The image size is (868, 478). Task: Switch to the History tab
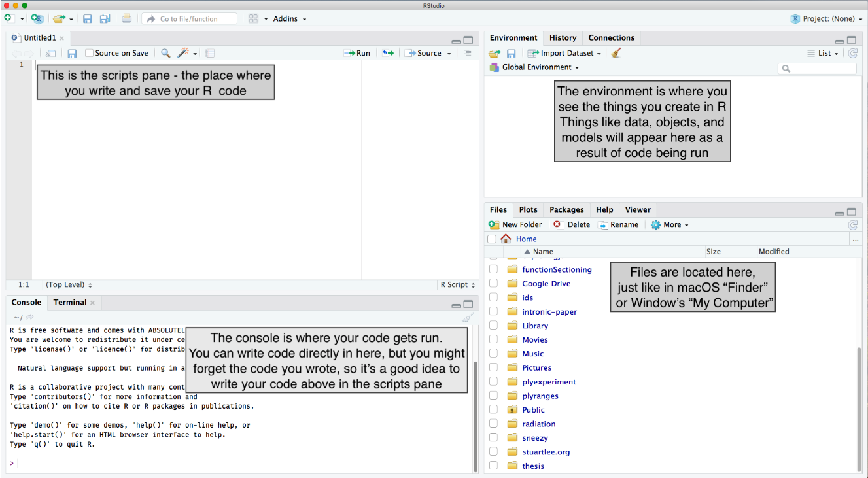[563, 38]
